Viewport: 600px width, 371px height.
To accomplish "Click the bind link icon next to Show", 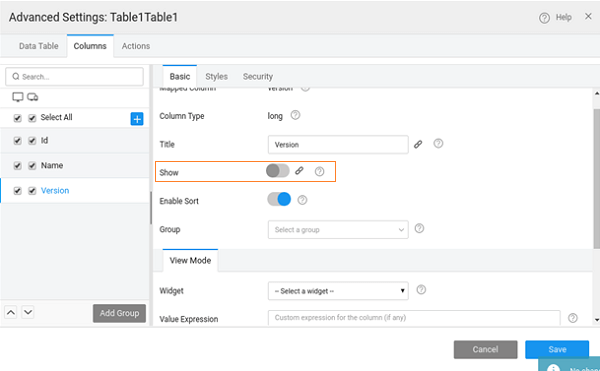I will pyautogui.click(x=299, y=171).
